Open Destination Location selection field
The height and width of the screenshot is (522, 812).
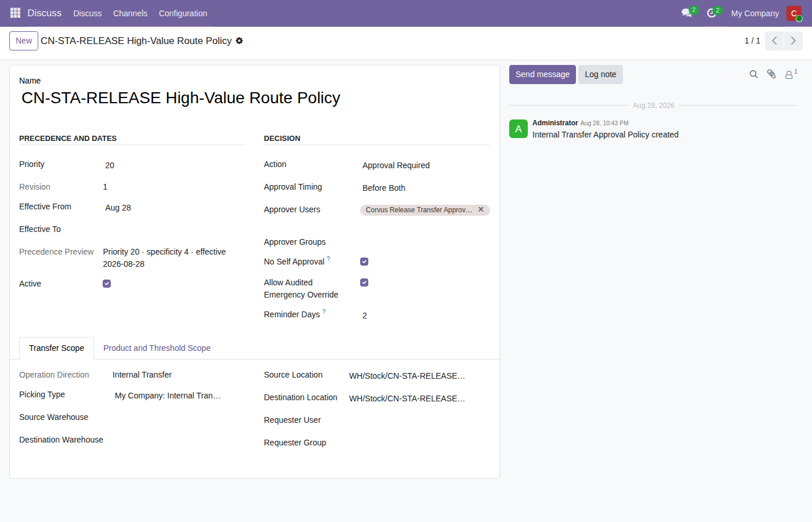click(418, 398)
